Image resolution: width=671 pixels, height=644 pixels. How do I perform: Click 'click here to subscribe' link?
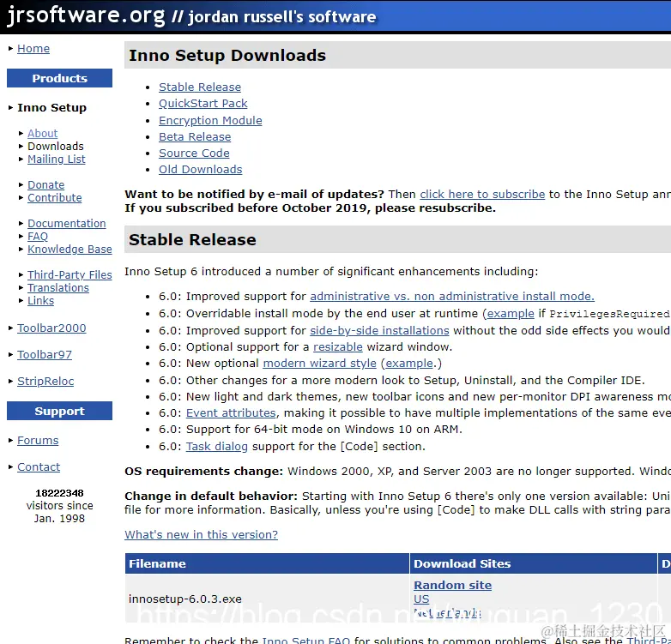point(482,194)
